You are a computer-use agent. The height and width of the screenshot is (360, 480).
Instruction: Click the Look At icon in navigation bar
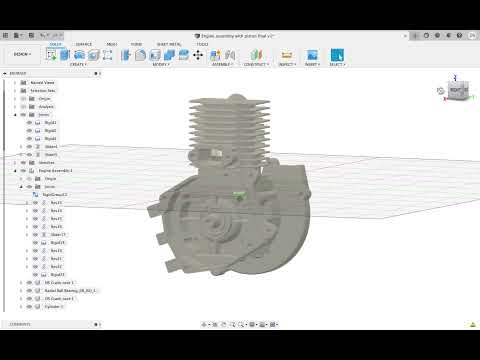point(215,324)
